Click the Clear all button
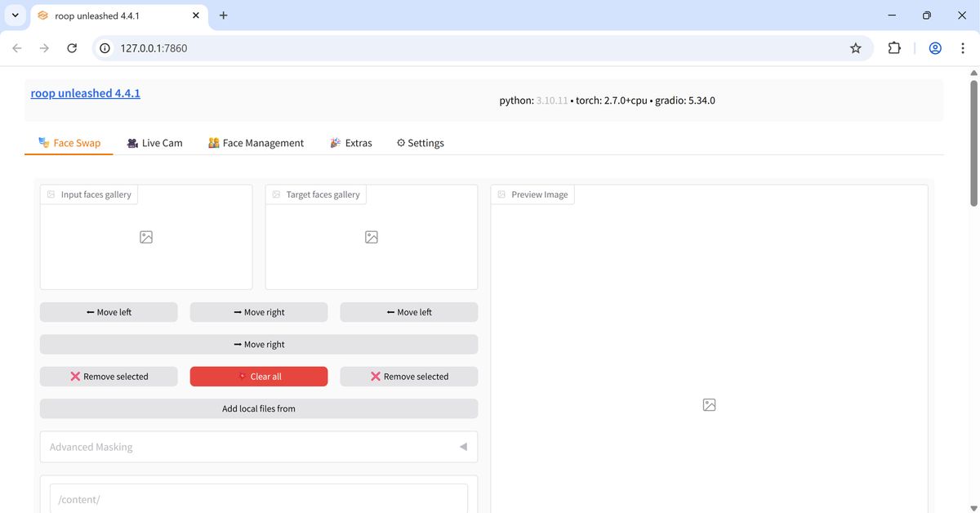 point(258,376)
